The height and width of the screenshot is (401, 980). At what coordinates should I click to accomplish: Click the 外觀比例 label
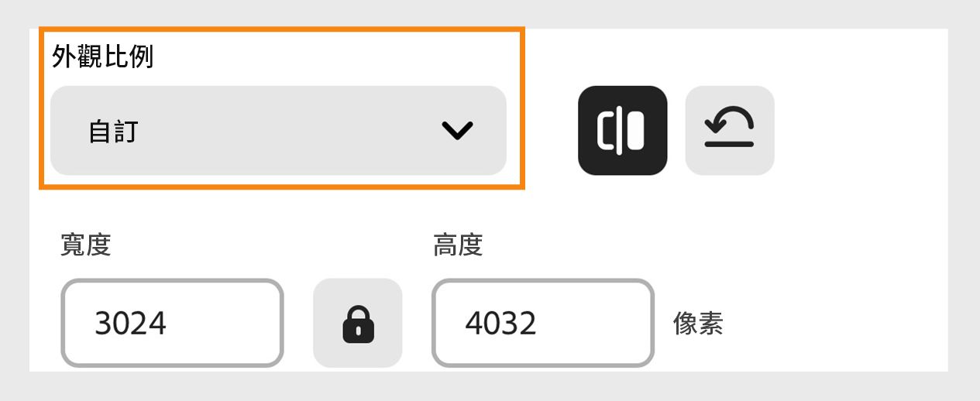click(x=102, y=57)
